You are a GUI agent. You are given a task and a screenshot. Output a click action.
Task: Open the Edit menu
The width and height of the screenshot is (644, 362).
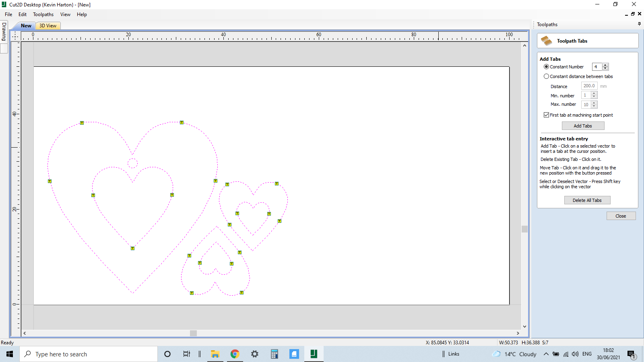click(23, 14)
